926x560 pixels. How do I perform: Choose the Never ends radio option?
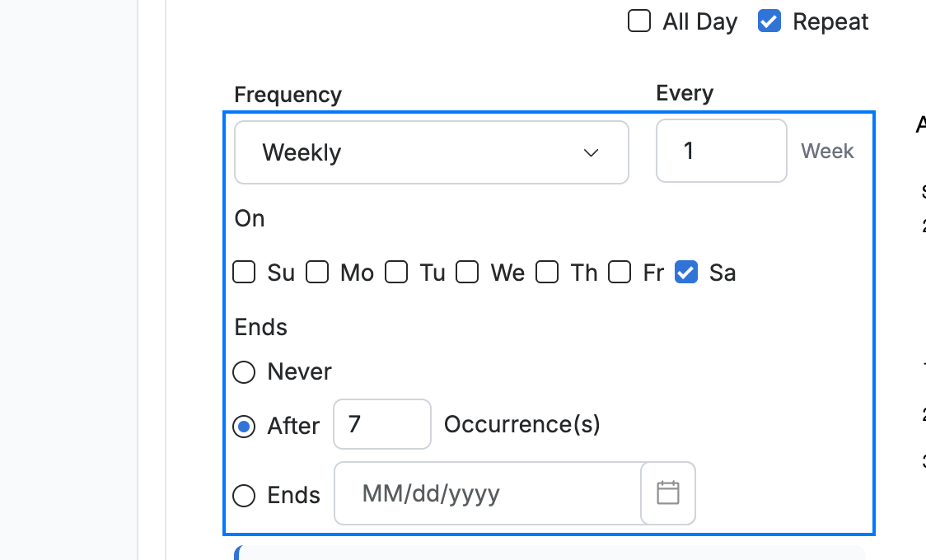click(x=244, y=372)
